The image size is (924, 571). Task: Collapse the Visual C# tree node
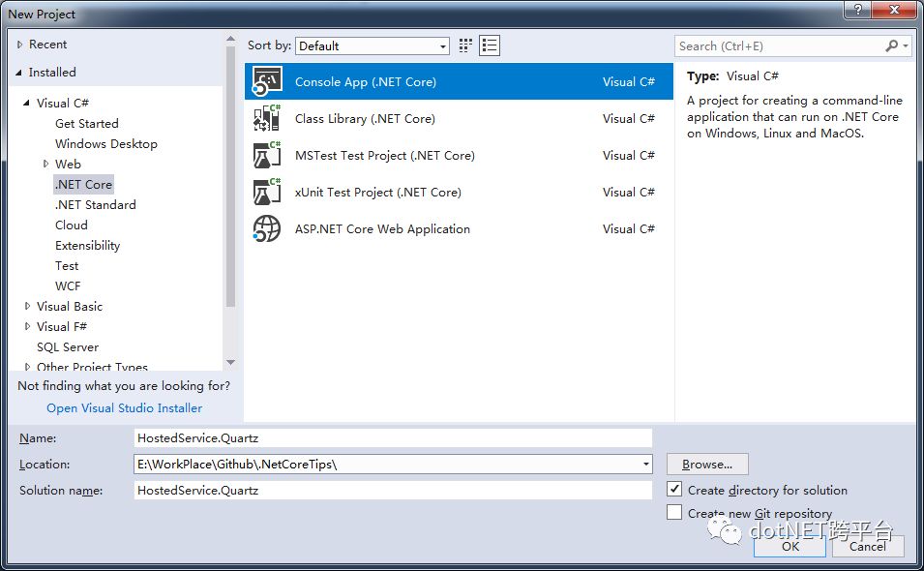click(26, 104)
